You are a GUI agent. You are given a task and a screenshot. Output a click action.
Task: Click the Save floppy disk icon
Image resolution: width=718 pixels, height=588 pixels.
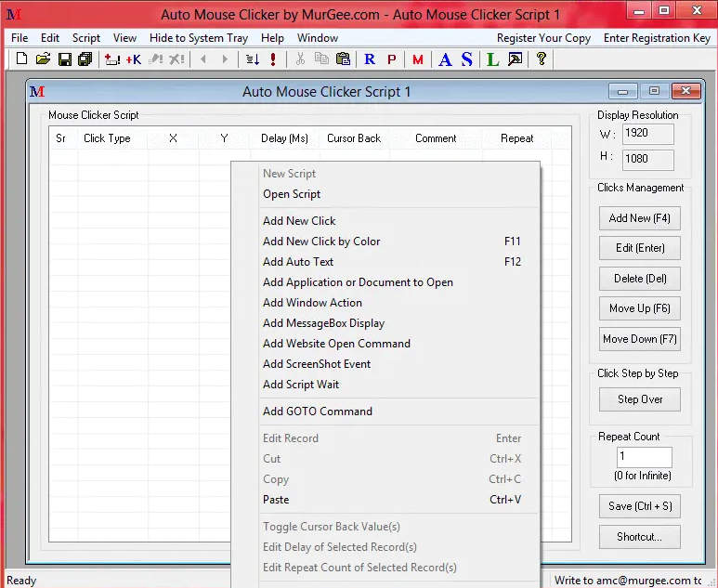tap(65, 59)
